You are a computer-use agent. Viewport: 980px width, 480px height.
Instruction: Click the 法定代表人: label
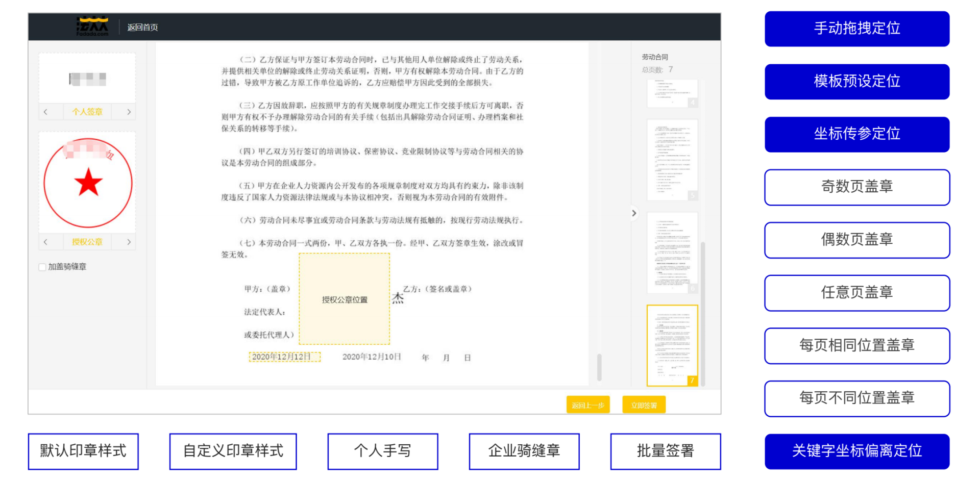coord(264,312)
